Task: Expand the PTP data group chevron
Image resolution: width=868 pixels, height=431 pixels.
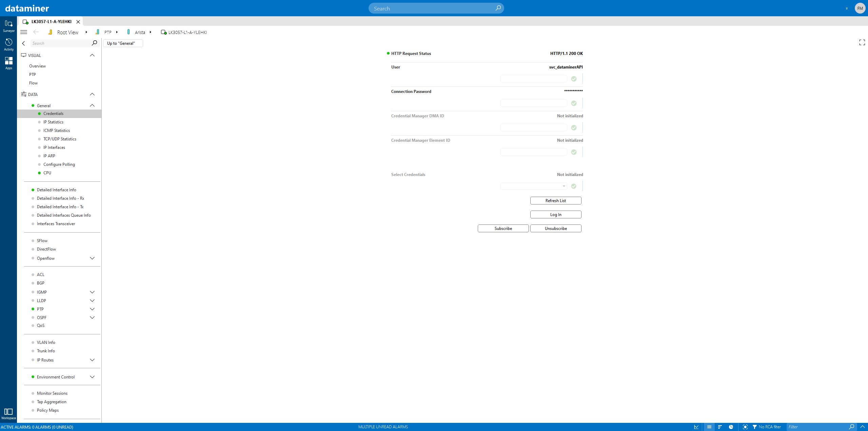Action: point(92,309)
